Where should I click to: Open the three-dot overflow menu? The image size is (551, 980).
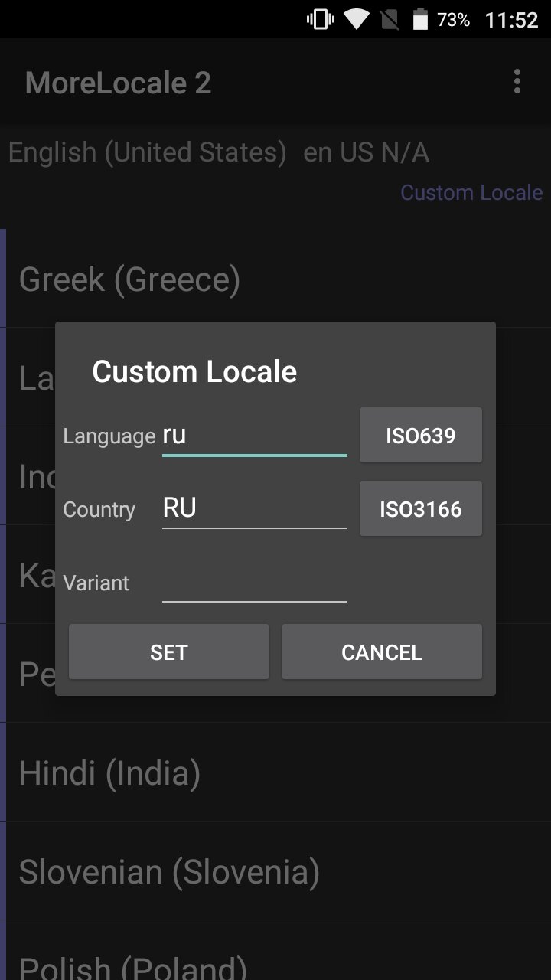point(517,81)
